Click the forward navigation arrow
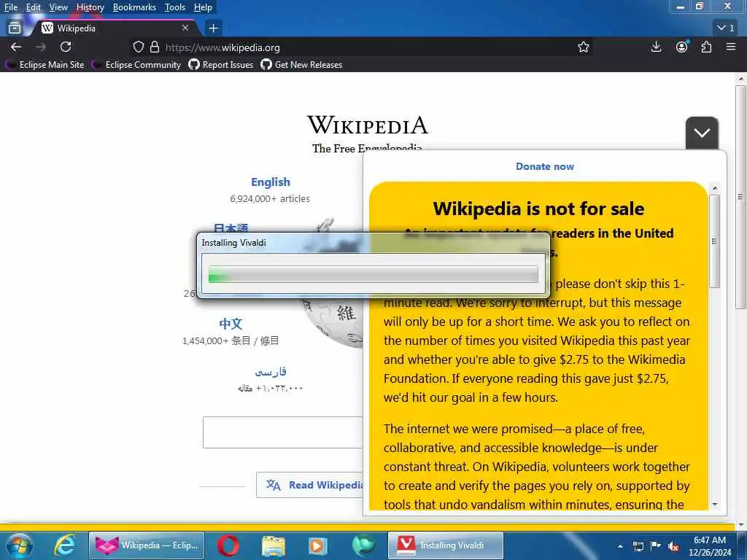 tap(41, 47)
